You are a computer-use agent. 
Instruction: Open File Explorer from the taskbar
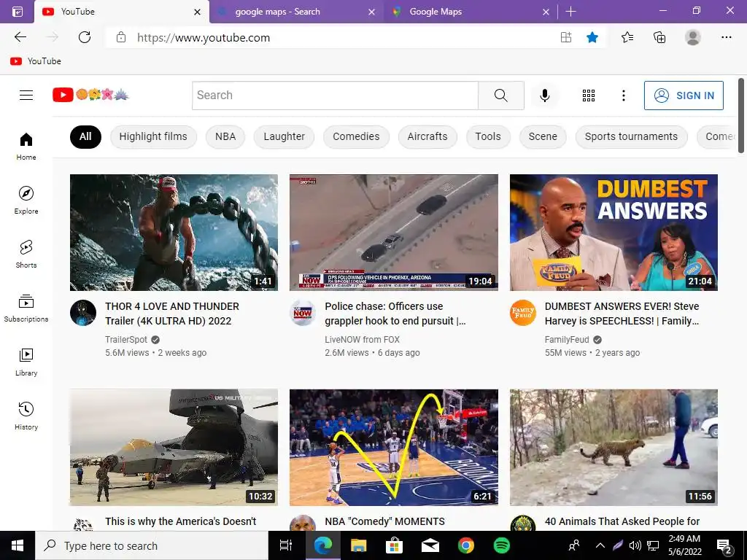click(x=358, y=545)
